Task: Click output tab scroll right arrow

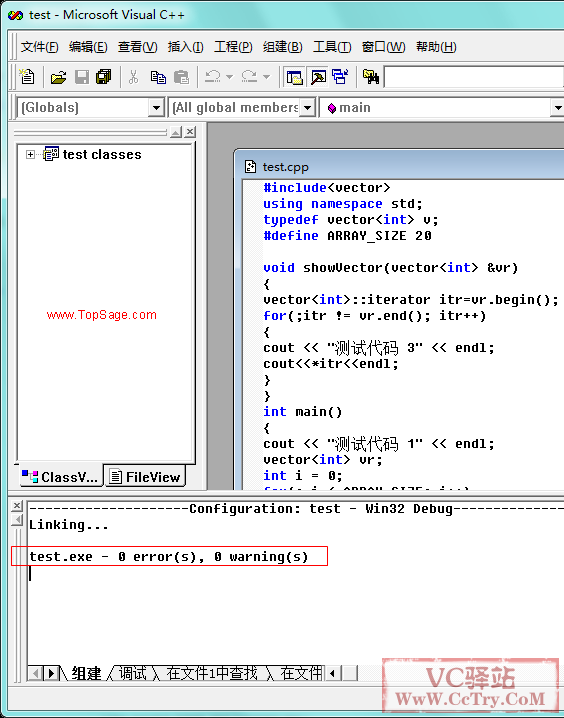Action: 51,674
